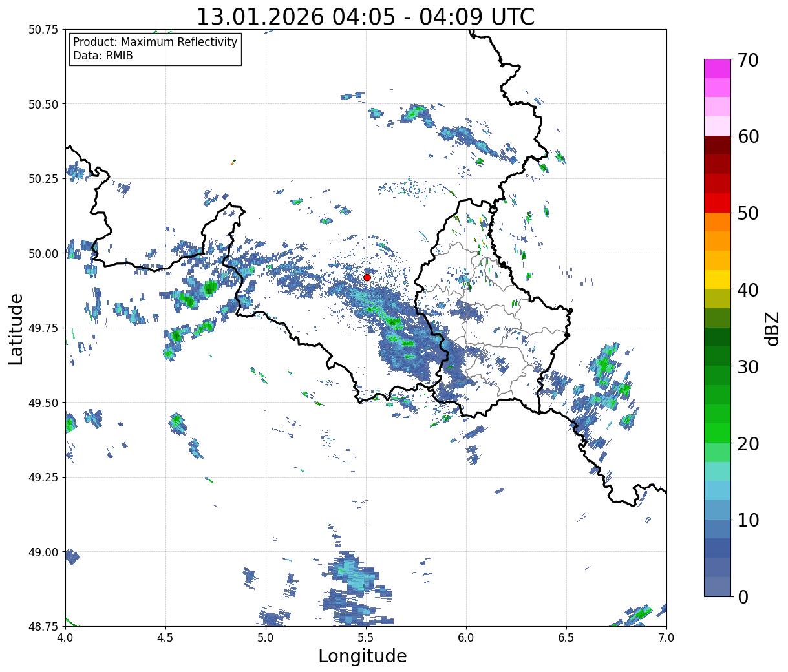Click the latitude tick label 50.75
Viewport: 788px width, 672px height.
(43, 30)
